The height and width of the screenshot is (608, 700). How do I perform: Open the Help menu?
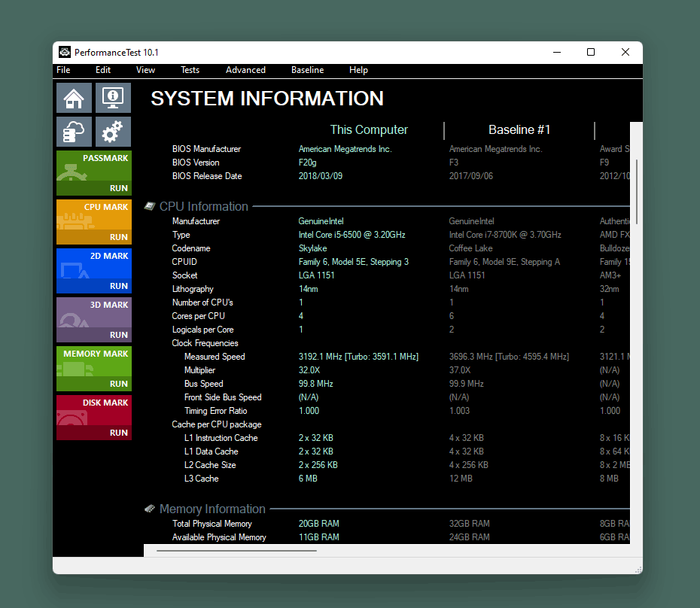click(358, 70)
